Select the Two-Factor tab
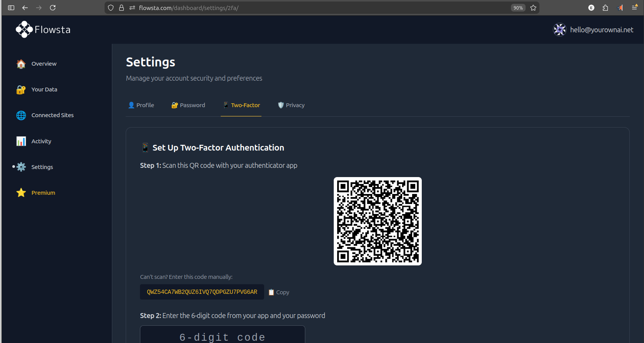This screenshot has height=343, width=644. pyautogui.click(x=241, y=105)
